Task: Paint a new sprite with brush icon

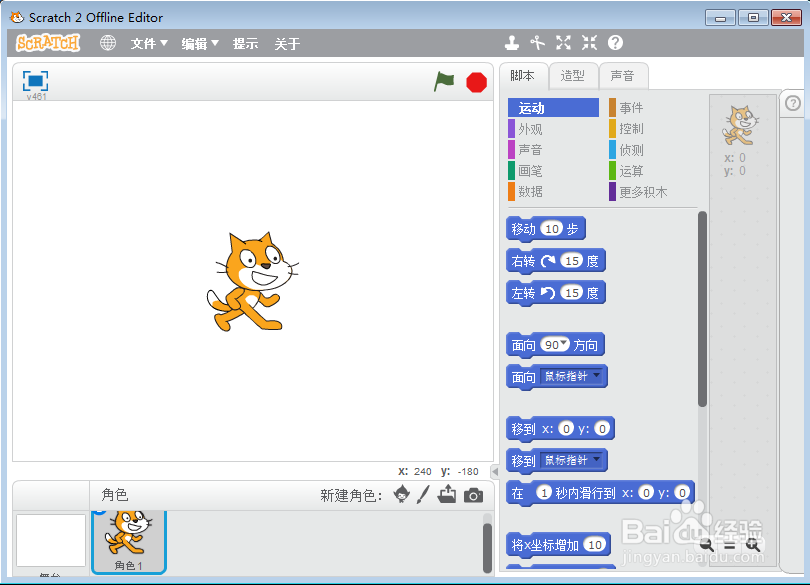Action: click(423, 495)
